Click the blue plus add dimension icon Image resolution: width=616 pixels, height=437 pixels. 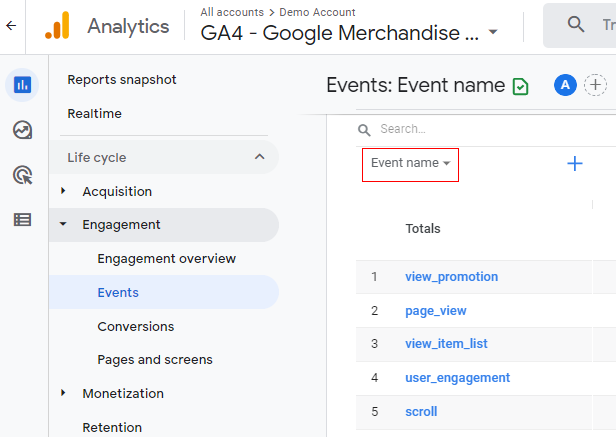coord(575,164)
